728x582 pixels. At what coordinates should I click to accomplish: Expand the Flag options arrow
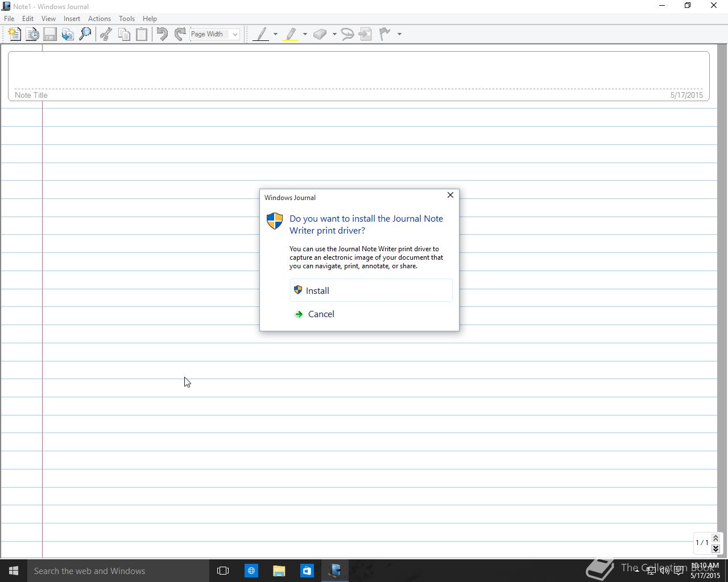tap(399, 34)
